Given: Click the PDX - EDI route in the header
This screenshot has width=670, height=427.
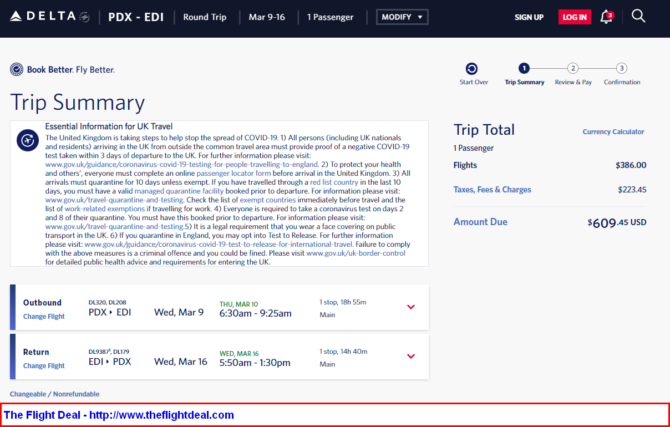Looking at the screenshot, I should point(136,17).
